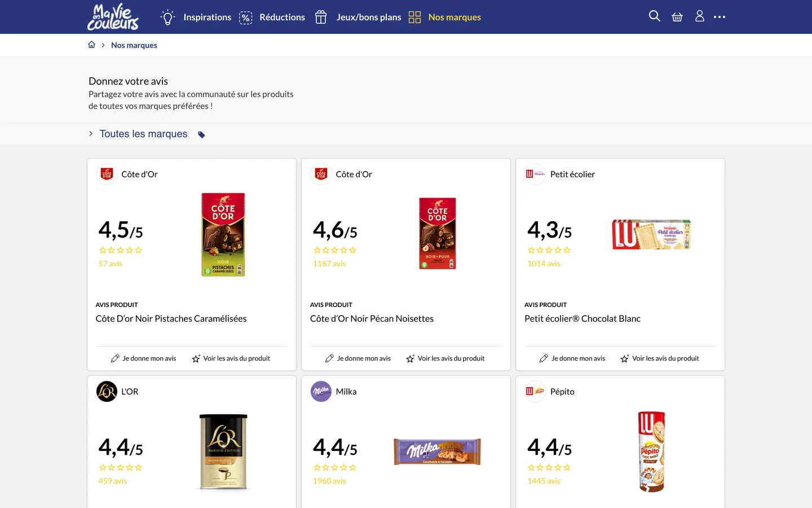Screen dimensions: 812x508
Task: View reviews of Petit écolier Chocolat Blanc
Action: point(665,358)
